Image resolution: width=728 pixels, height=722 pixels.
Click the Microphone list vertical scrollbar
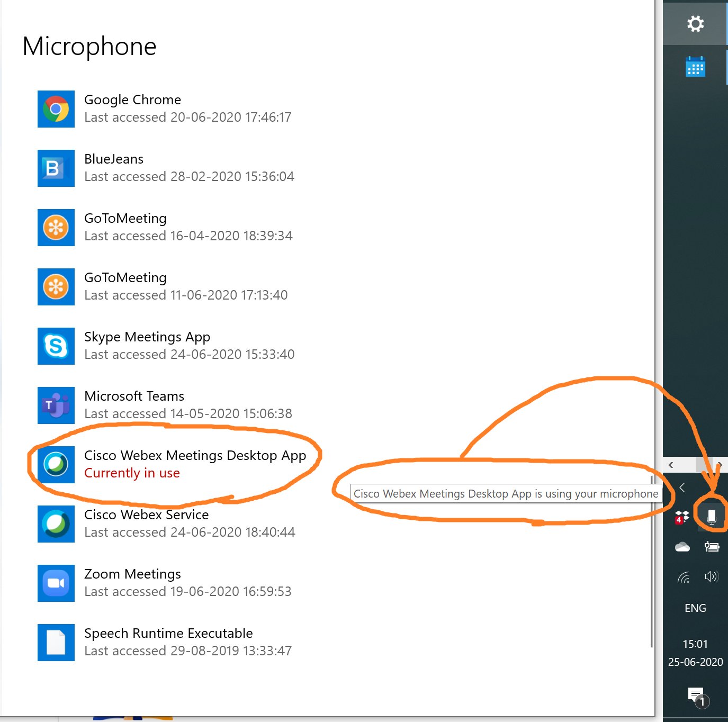(x=652, y=561)
